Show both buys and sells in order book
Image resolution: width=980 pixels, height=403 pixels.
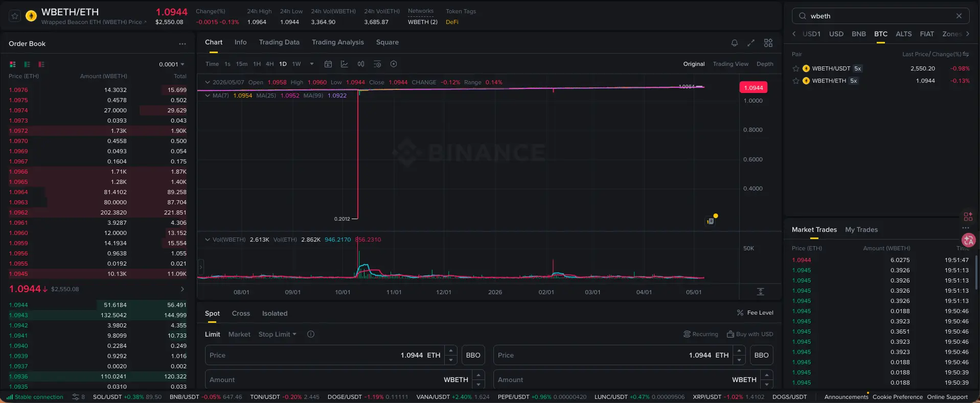click(x=13, y=64)
